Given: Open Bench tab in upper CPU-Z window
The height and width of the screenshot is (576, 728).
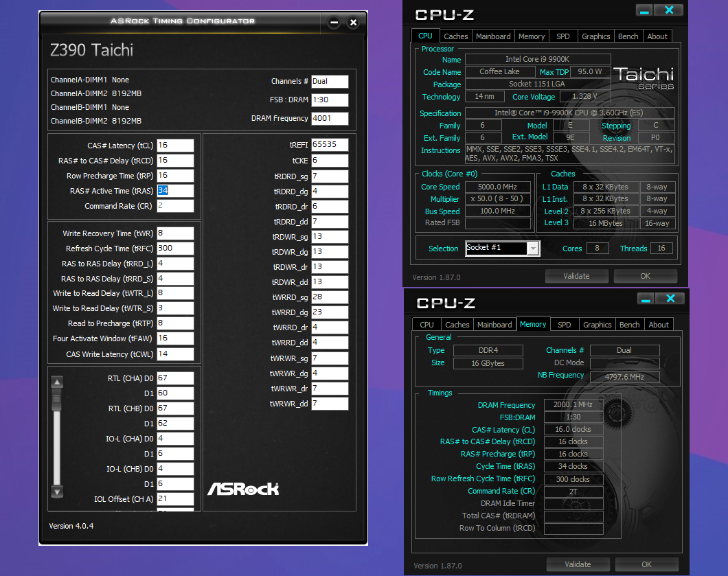Looking at the screenshot, I should pyautogui.click(x=628, y=36).
